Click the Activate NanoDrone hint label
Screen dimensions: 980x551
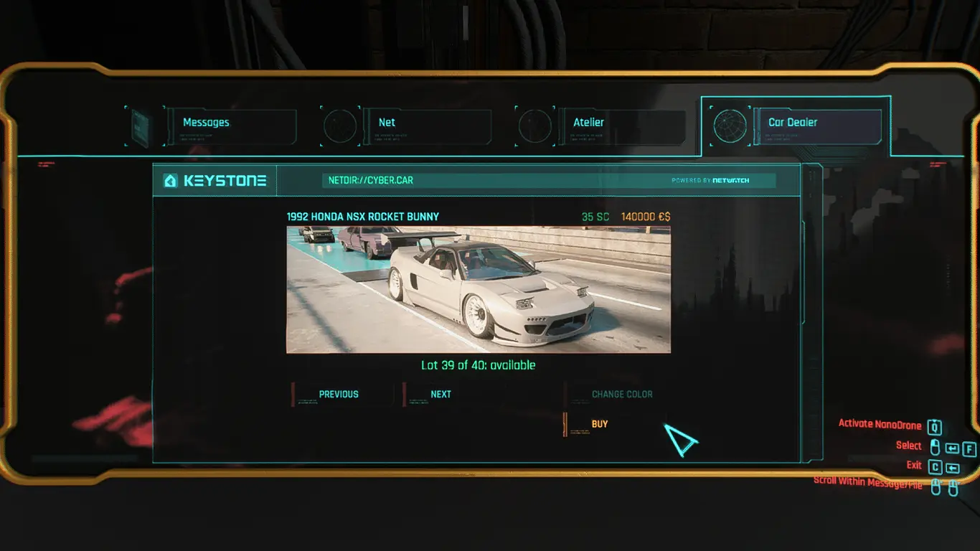click(880, 424)
